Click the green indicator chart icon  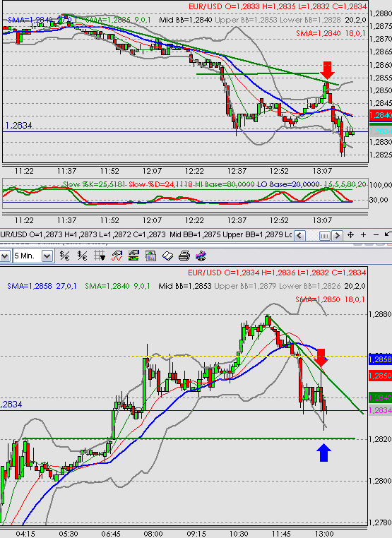133,256
